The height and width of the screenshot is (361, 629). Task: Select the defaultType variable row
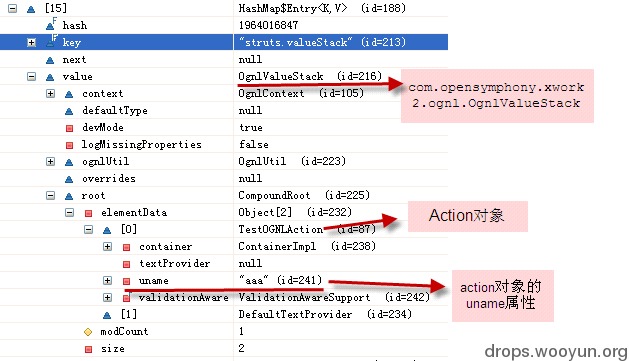point(224,110)
